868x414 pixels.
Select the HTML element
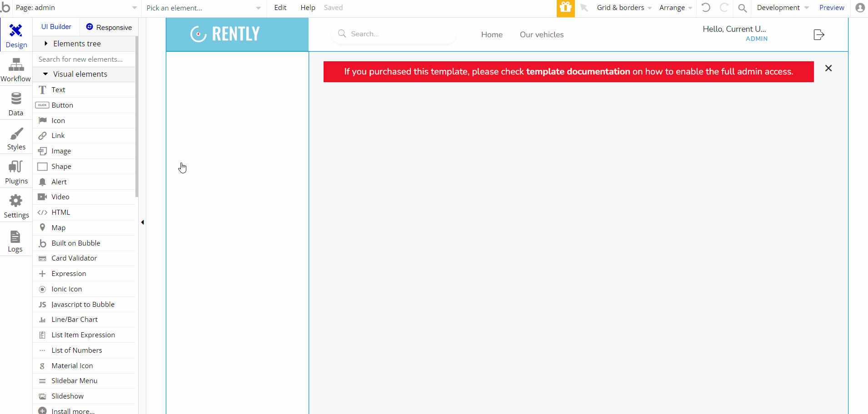(85, 212)
